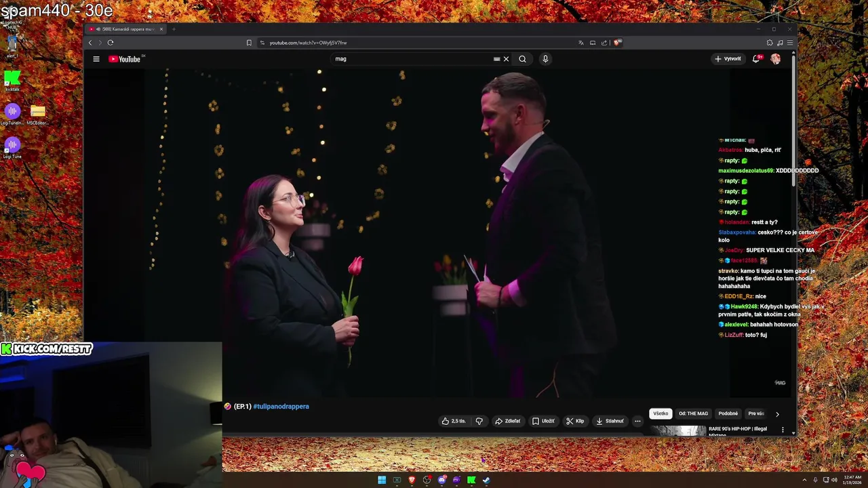
Task: Open the Logitech G HUB desktop icon
Action: click(12, 18)
